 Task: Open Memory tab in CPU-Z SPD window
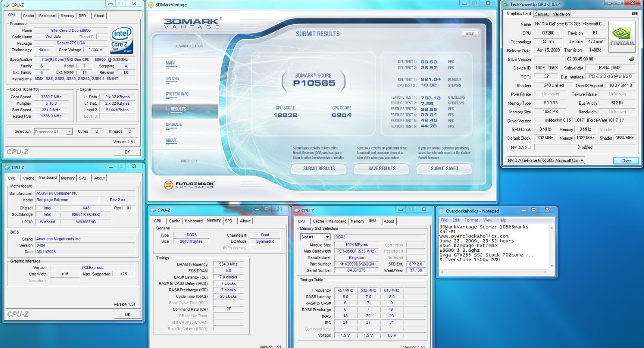(357, 221)
